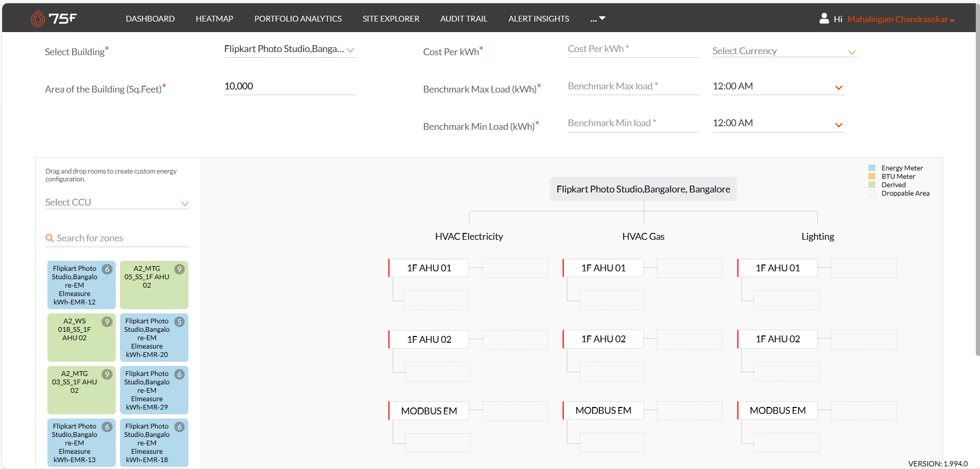Click droppable area right of HVAC Gas 1F AHU 02

point(689,339)
